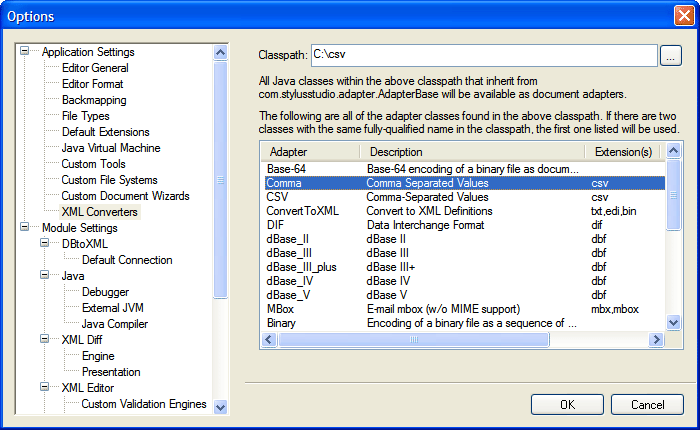Image resolution: width=700 pixels, height=430 pixels.
Task: Select the Base-64 adapter row
Action: (x=463, y=169)
